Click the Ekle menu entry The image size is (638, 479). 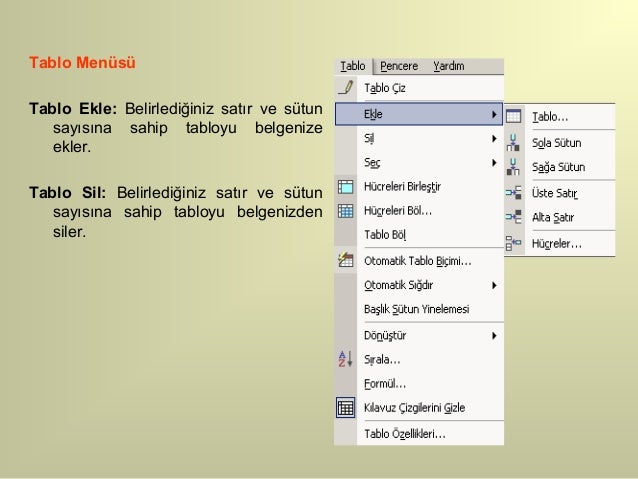tap(419, 114)
